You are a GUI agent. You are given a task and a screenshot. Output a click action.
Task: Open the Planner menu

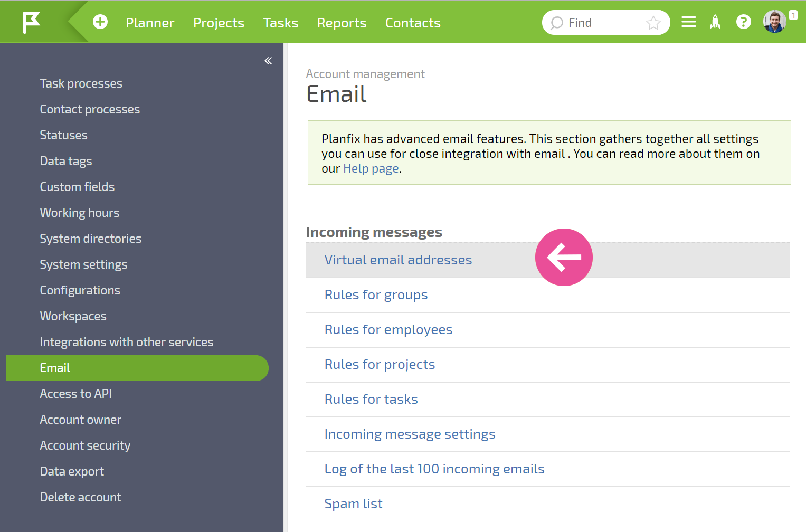[x=150, y=23]
